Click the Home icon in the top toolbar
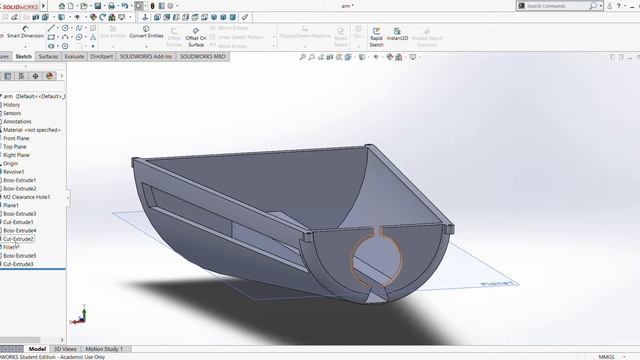The height and width of the screenshot is (360, 640). tap(62, 6)
